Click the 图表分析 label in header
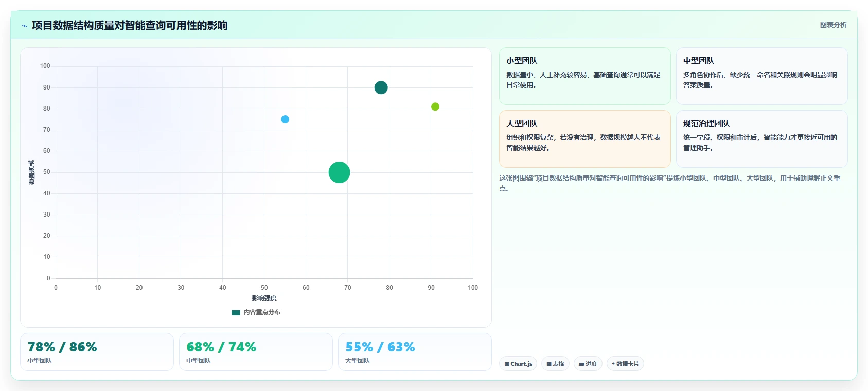Image resolution: width=868 pixels, height=391 pixels. click(833, 25)
